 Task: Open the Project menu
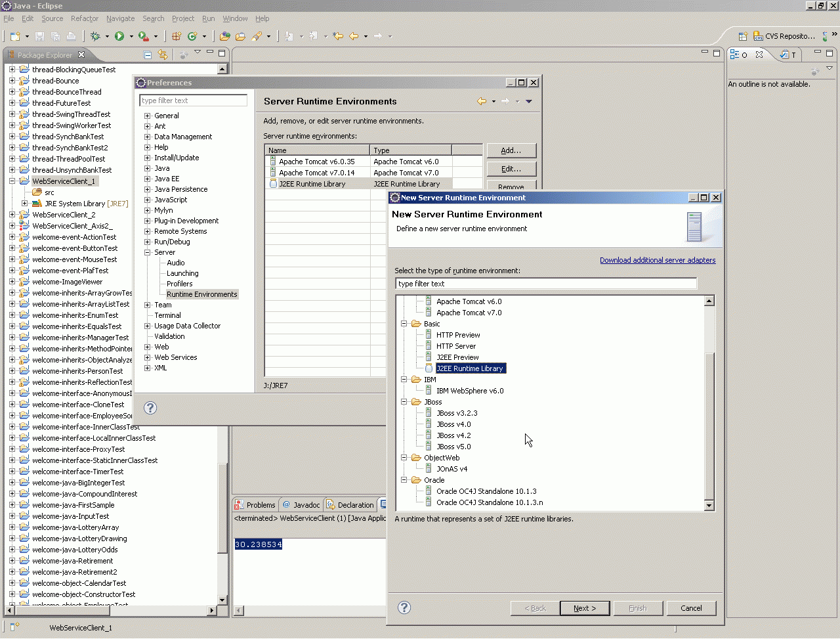click(183, 18)
